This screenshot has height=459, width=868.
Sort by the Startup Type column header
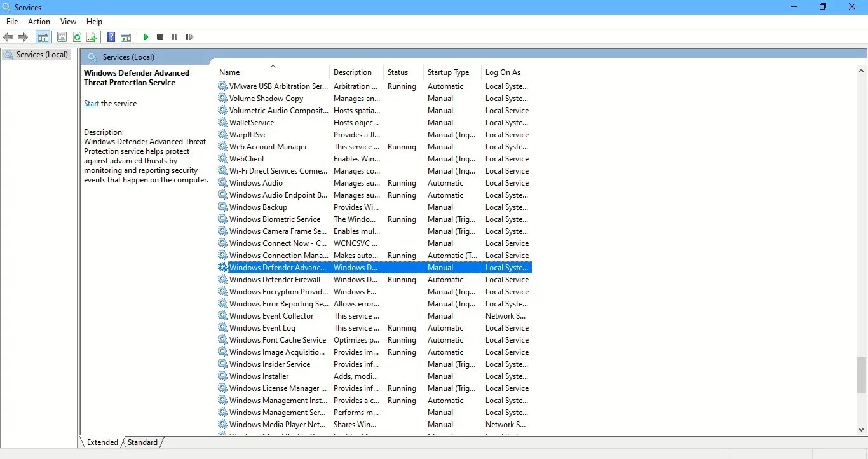coord(452,72)
